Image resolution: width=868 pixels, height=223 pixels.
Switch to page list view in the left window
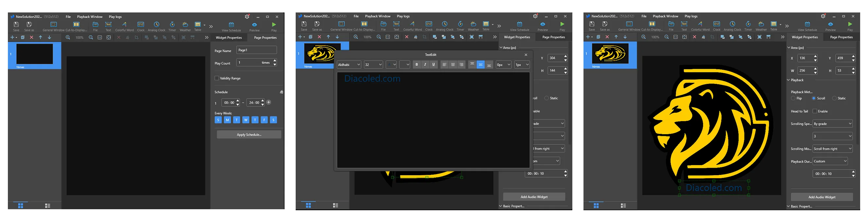[x=47, y=205]
